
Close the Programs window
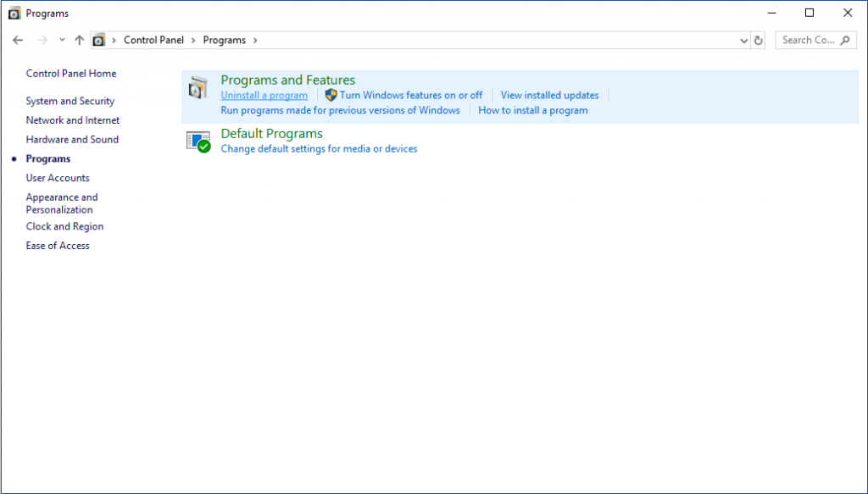point(848,13)
